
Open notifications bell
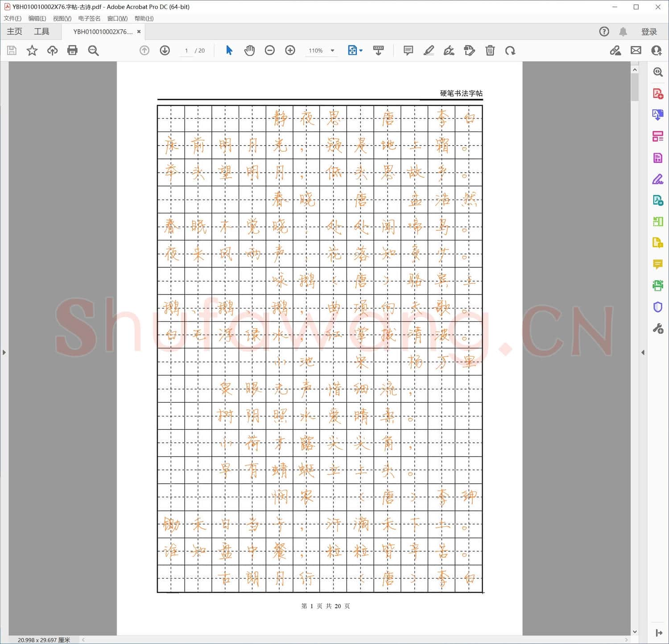click(x=623, y=31)
